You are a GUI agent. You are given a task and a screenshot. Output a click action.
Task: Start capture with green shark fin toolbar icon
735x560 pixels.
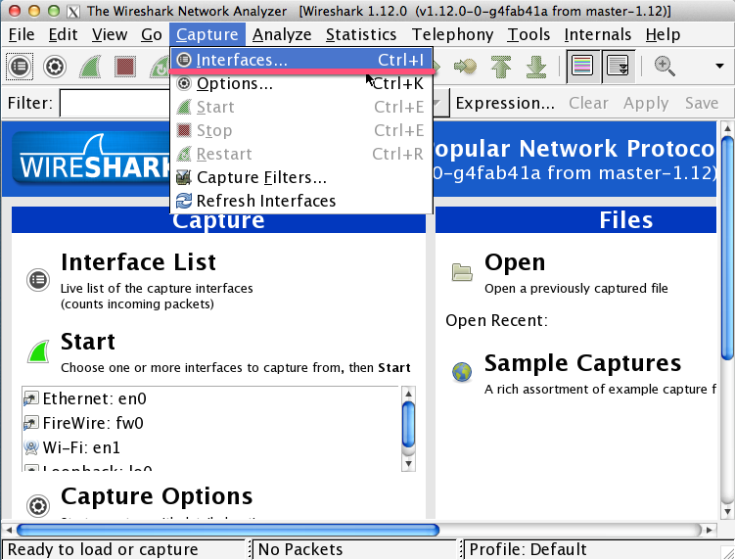(x=90, y=67)
